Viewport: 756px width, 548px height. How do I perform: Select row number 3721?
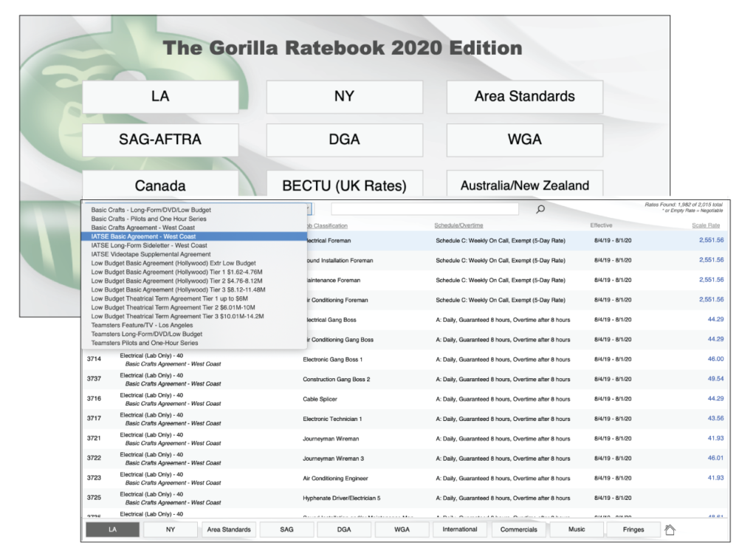tap(94, 438)
